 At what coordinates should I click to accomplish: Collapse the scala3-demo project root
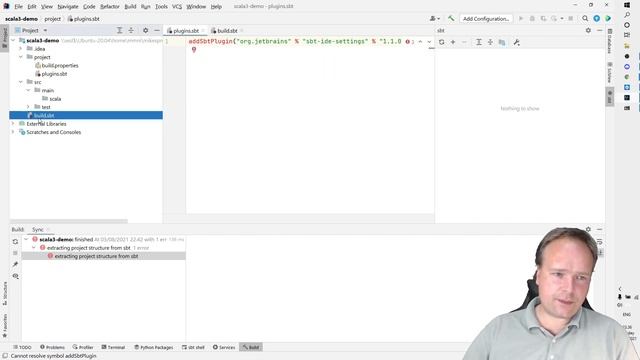point(13,40)
